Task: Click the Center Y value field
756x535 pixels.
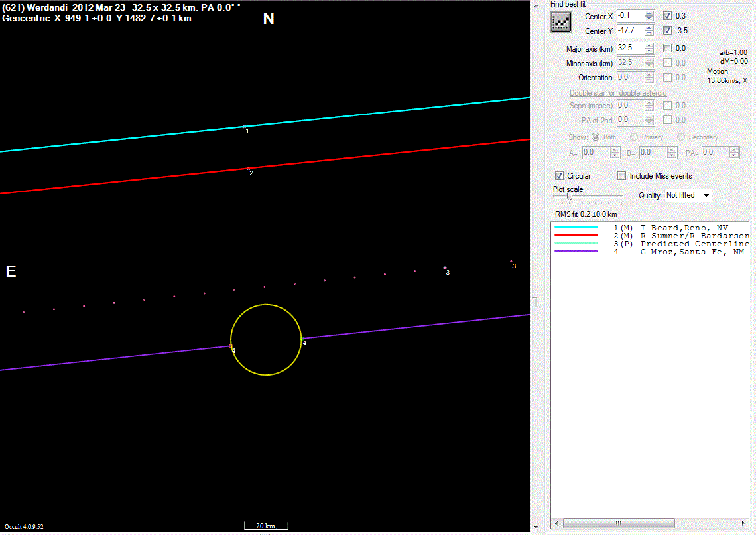Action: (x=631, y=30)
